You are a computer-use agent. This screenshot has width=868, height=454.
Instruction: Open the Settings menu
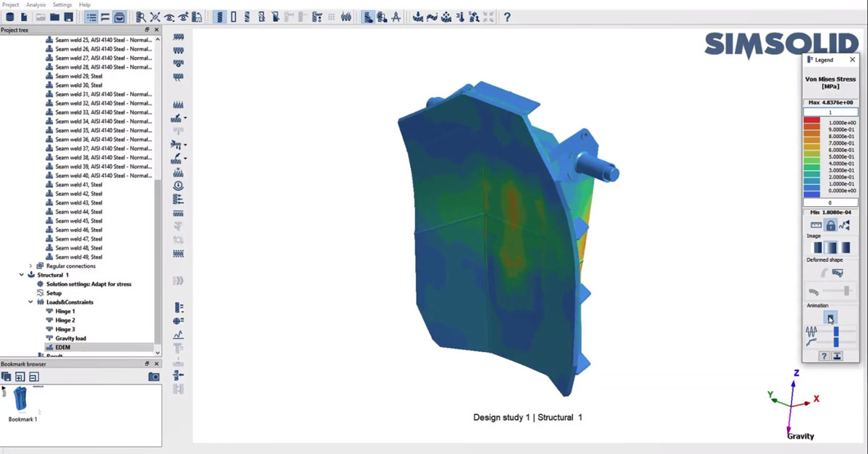pyautogui.click(x=61, y=4)
